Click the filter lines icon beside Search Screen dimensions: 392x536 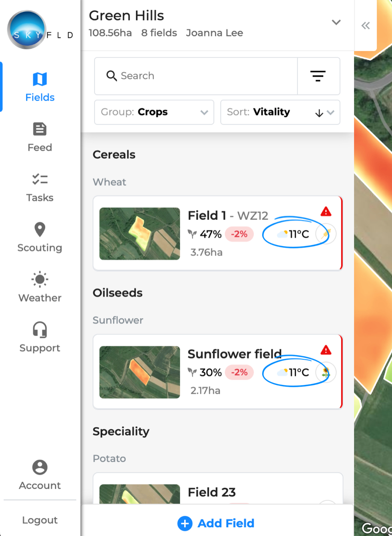[318, 76]
